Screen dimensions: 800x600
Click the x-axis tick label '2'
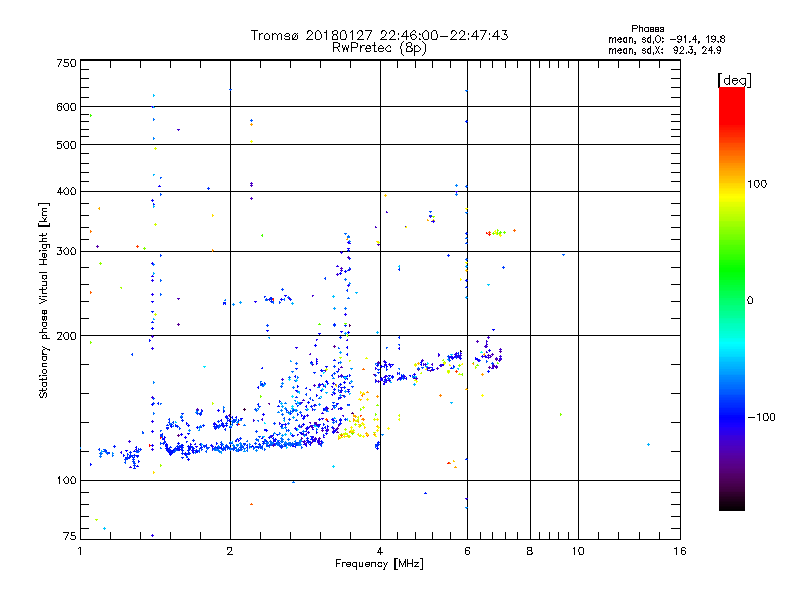[230, 551]
